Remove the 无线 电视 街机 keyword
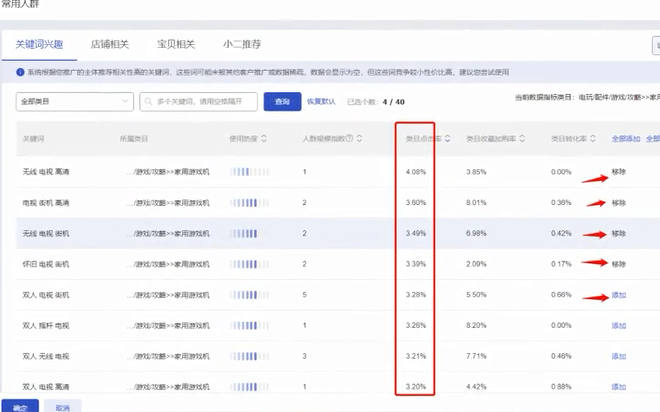660x412 pixels. tap(619, 234)
